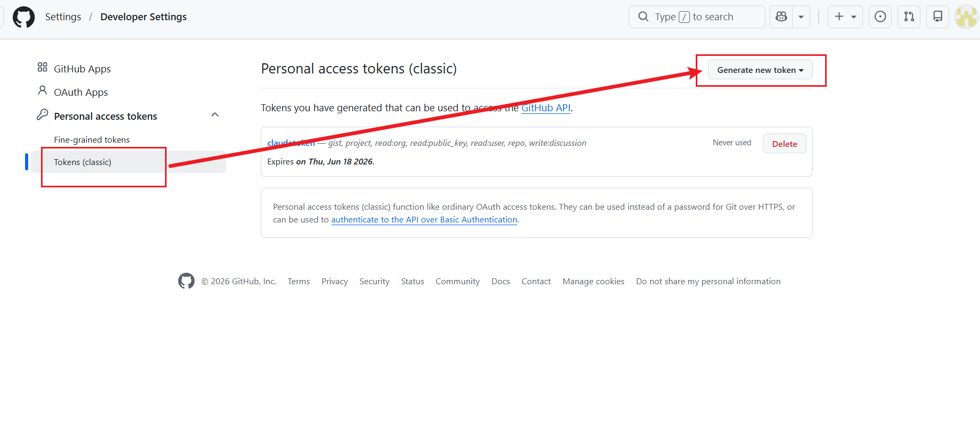
Task: Click the Settings breadcrumb link
Action: pyautogui.click(x=63, y=17)
